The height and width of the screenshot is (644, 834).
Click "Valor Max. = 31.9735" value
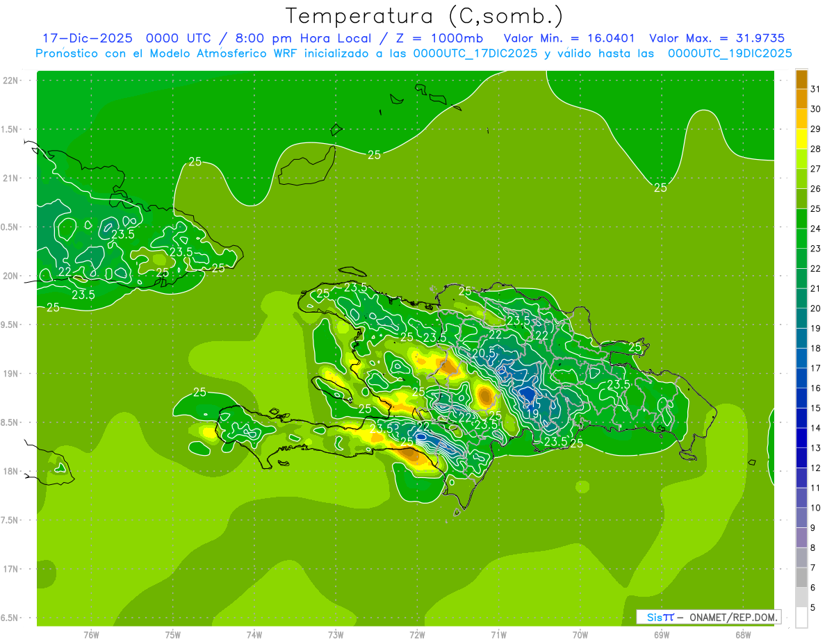716,38
